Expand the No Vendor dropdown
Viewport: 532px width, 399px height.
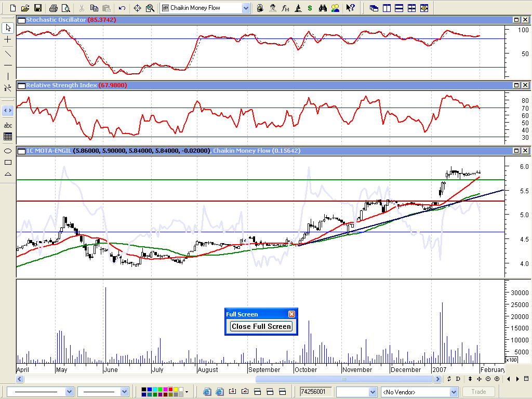click(x=453, y=392)
